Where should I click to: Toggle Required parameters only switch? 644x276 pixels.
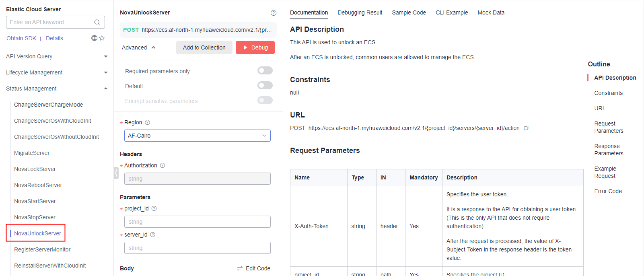click(x=265, y=70)
